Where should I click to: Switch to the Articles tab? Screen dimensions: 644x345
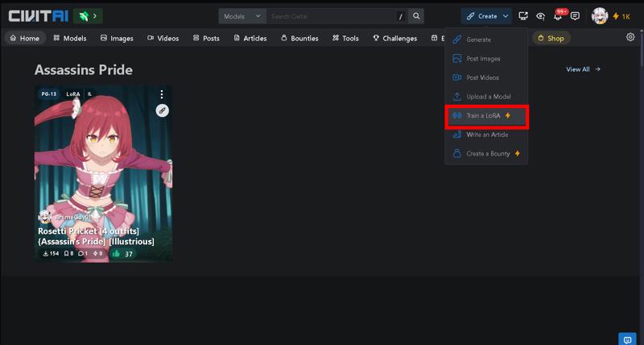pyautogui.click(x=250, y=38)
